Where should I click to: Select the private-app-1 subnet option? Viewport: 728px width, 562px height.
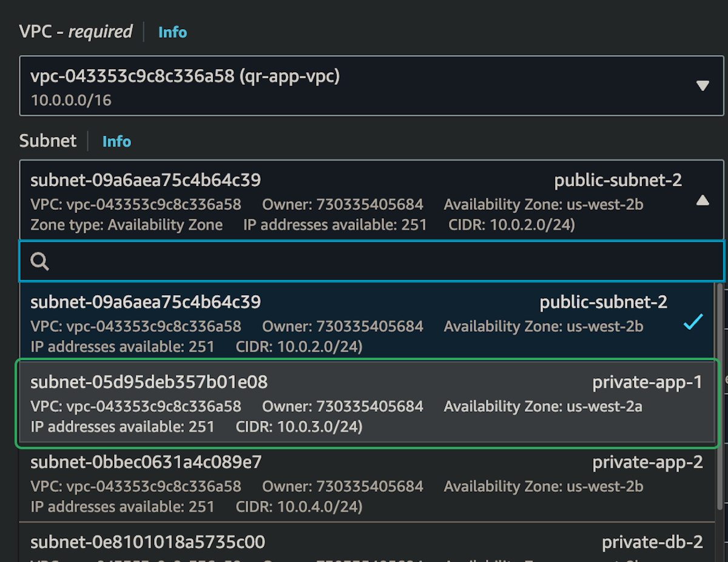(368, 402)
